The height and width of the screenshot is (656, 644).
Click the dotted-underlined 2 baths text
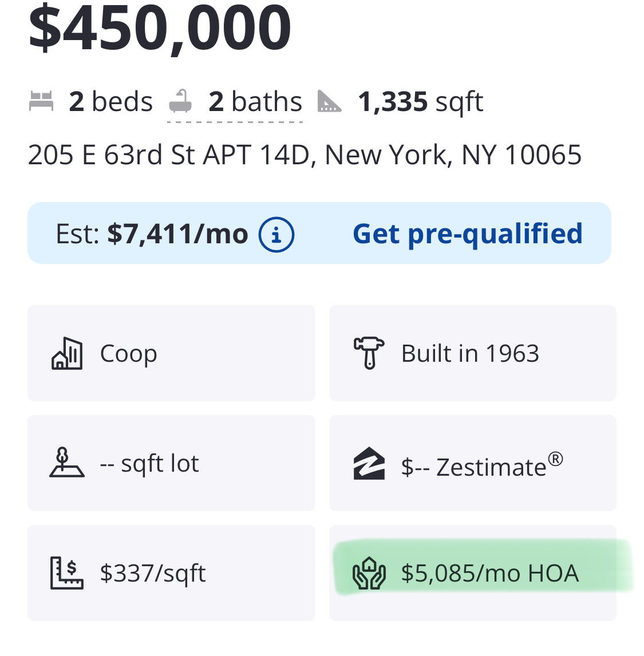[x=255, y=102]
